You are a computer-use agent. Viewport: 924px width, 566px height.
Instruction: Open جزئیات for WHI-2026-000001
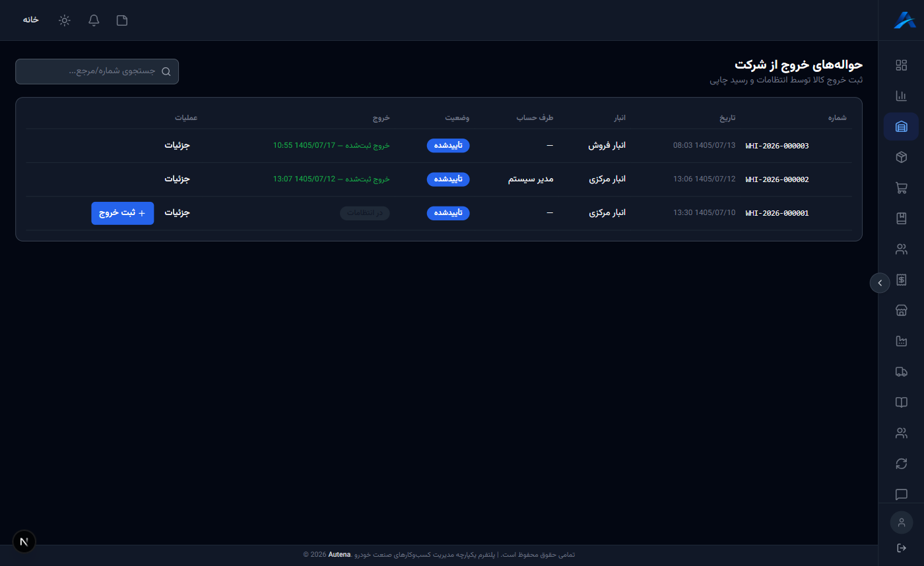(x=177, y=212)
